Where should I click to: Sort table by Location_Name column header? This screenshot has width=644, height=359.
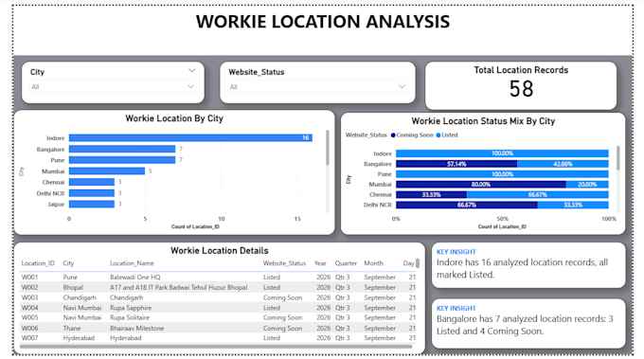[132, 263]
